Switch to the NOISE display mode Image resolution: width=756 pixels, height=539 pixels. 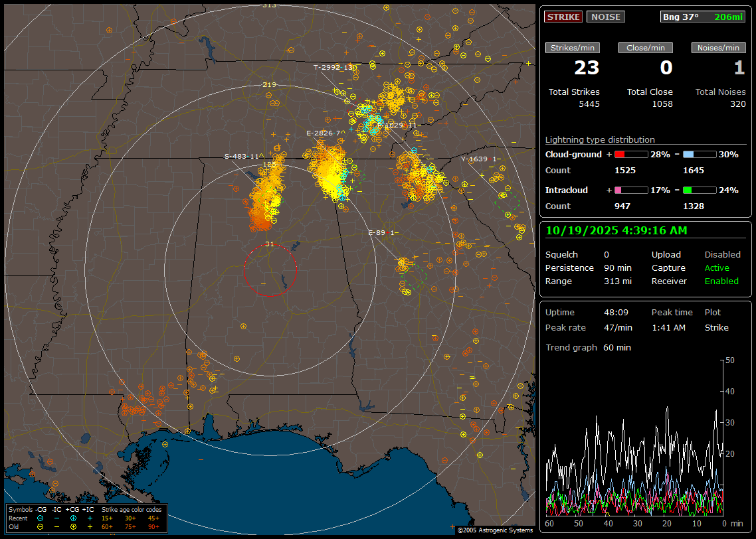pyautogui.click(x=605, y=17)
